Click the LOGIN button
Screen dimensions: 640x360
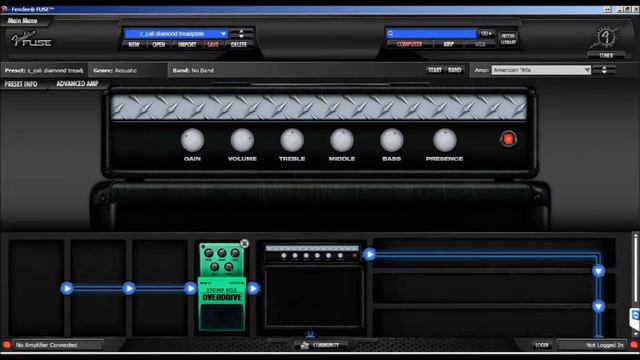[x=542, y=345]
